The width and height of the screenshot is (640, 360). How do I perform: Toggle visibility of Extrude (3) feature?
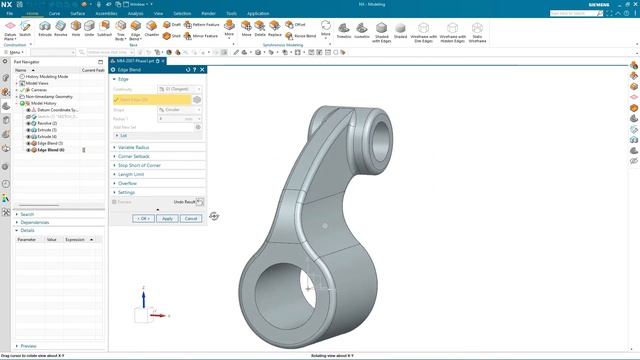coord(29,130)
